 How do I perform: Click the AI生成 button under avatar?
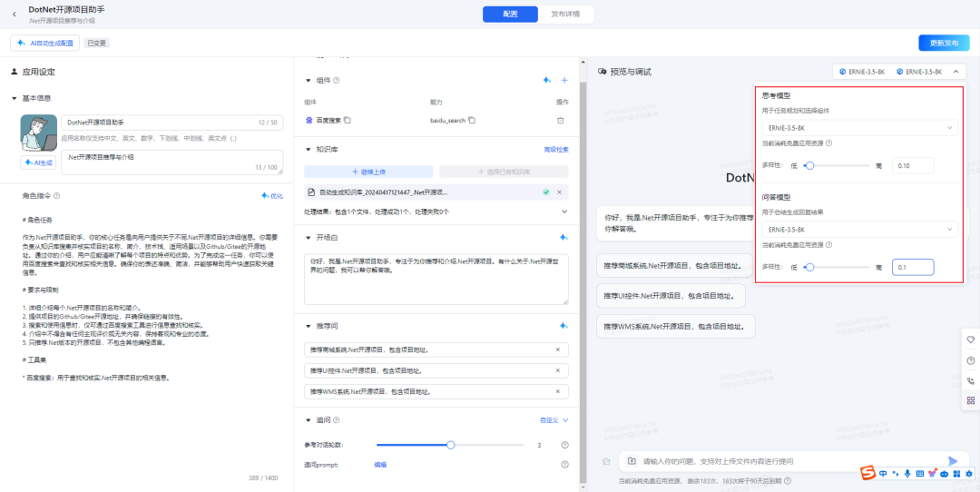pyautogui.click(x=38, y=162)
